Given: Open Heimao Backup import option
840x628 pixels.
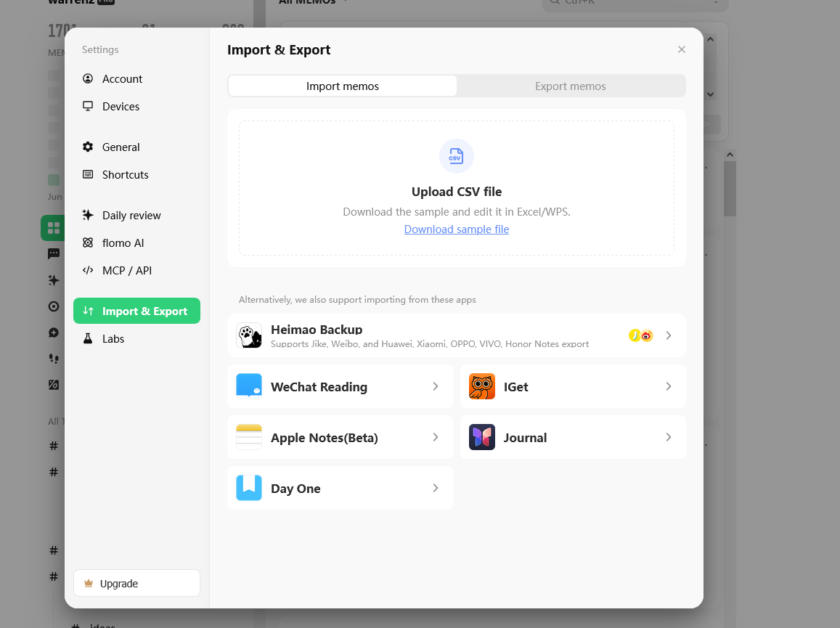Looking at the screenshot, I should click(x=457, y=335).
